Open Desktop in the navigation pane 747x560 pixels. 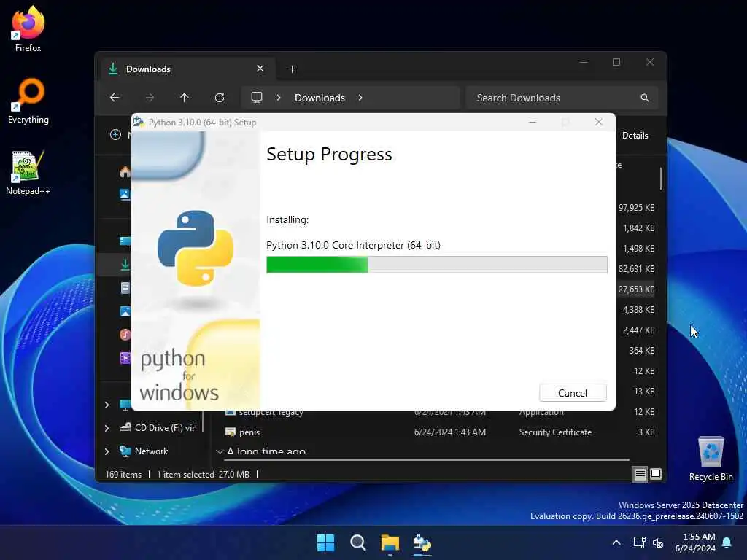click(x=125, y=241)
